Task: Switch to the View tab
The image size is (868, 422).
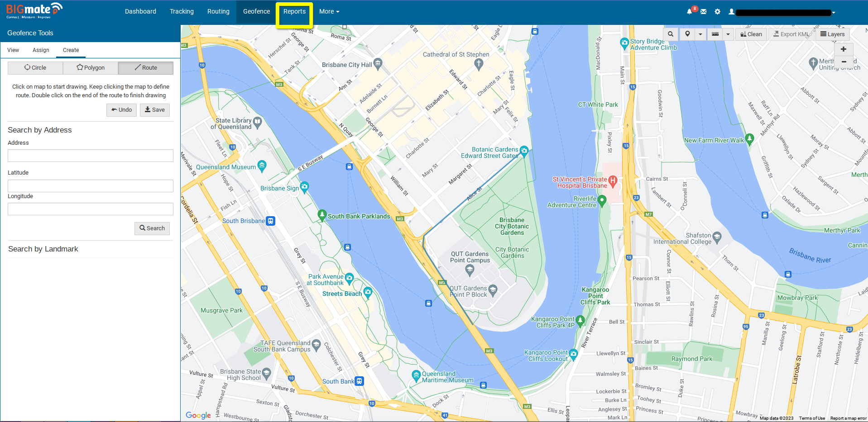Action: pos(13,50)
